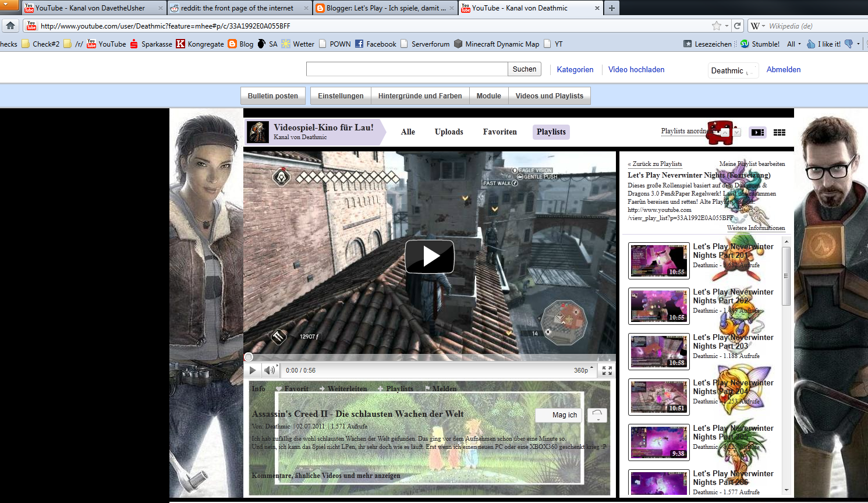Click the dislike thumbs-down button
The width and height of the screenshot is (868, 503).
597,415
